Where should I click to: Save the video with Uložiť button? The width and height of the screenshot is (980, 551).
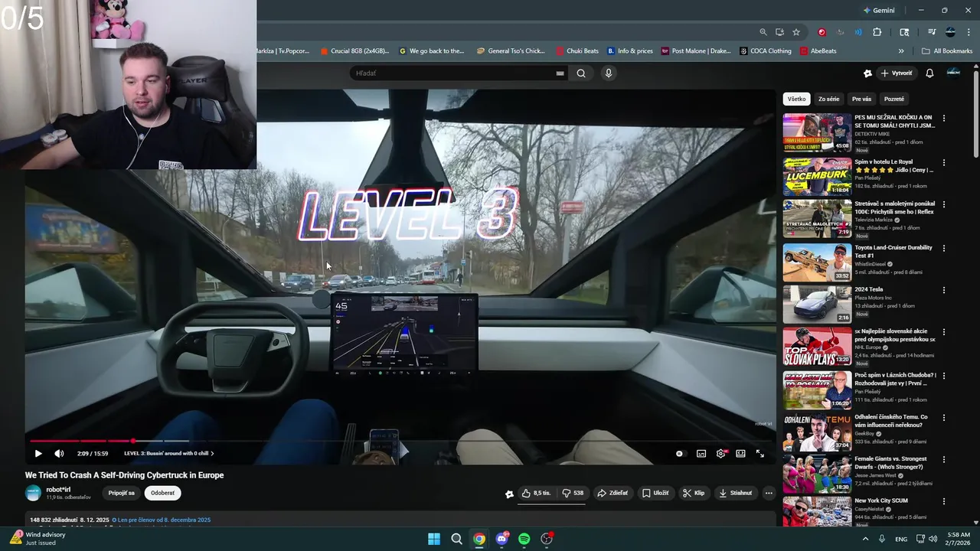[655, 494]
